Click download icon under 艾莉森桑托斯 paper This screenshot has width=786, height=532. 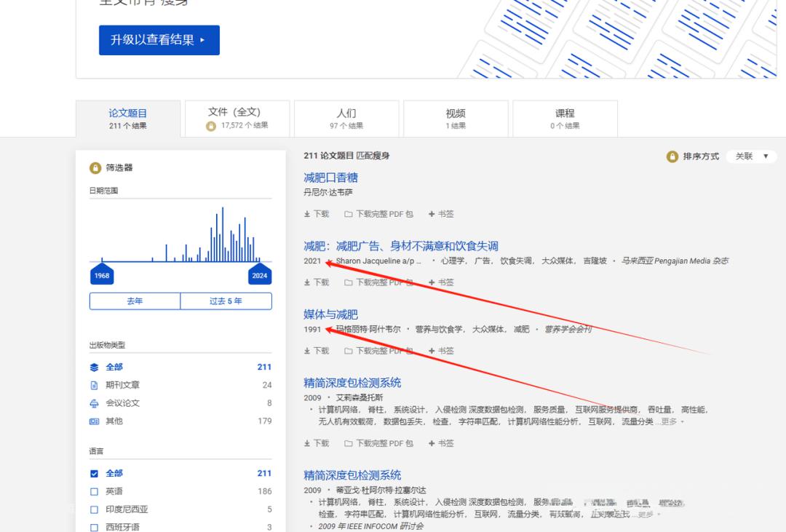pos(307,443)
